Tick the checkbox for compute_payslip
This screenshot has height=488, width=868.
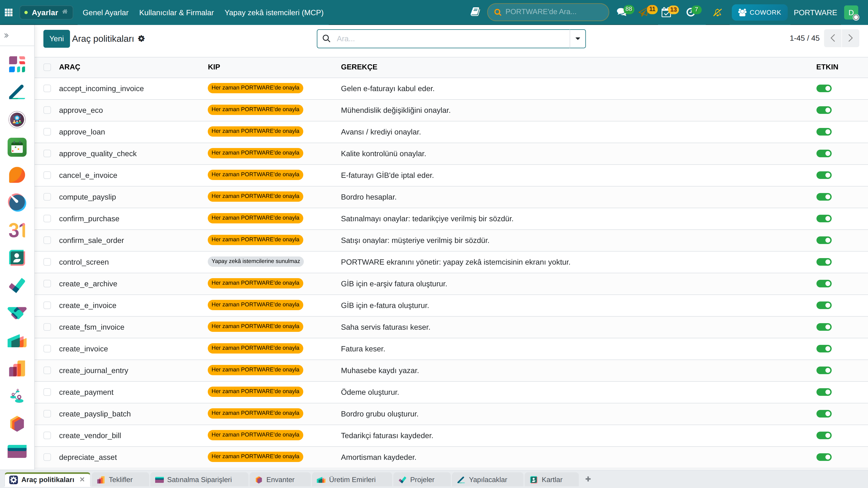click(47, 197)
